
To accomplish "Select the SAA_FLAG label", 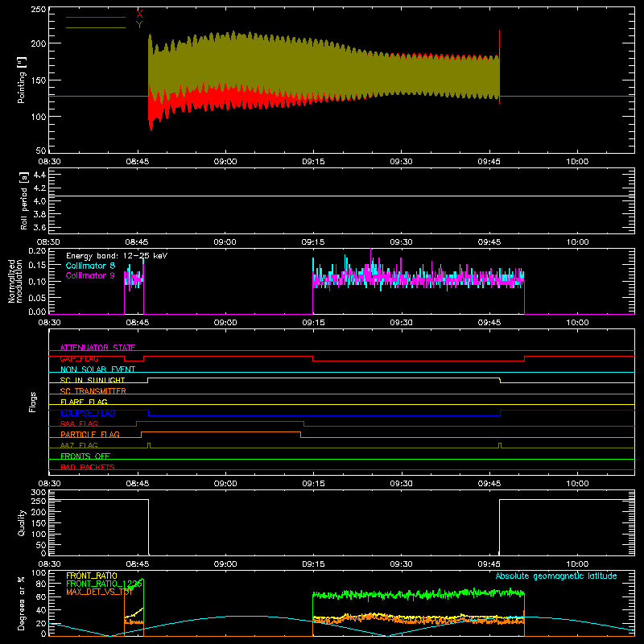I will click(79, 424).
